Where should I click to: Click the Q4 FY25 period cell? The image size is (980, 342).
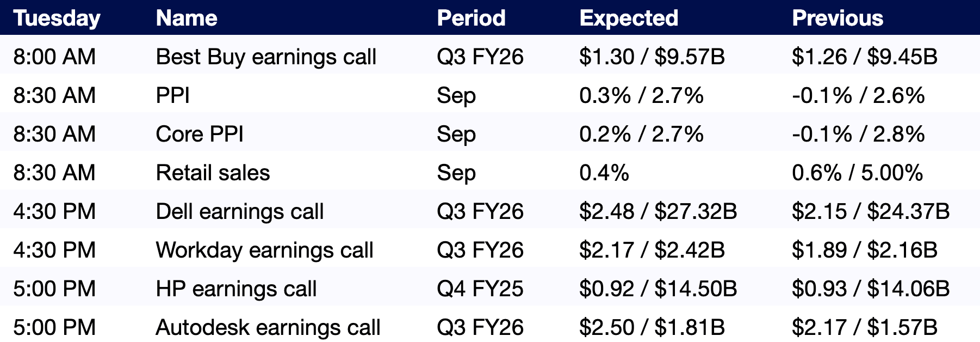480,289
